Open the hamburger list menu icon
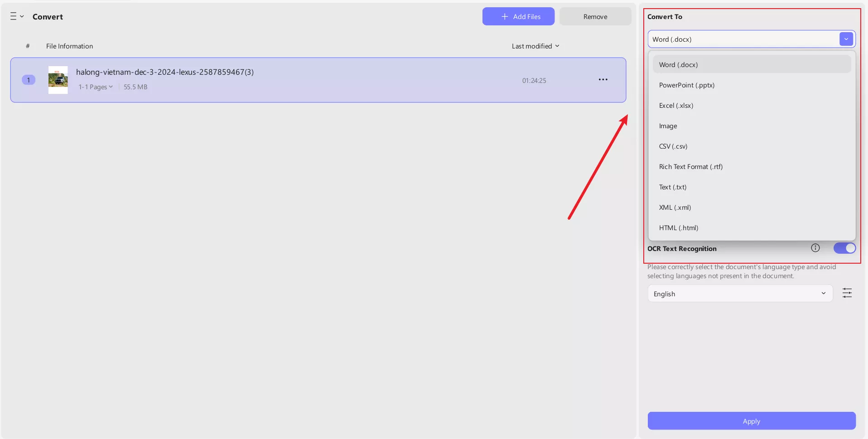Image resolution: width=868 pixels, height=439 pixels. pos(14,16)
